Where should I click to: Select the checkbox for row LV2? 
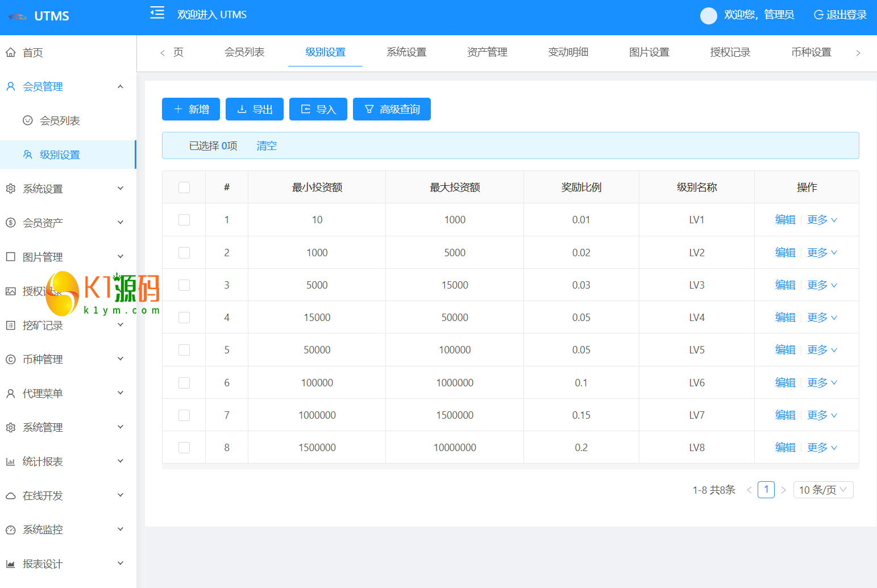point(184,253)
